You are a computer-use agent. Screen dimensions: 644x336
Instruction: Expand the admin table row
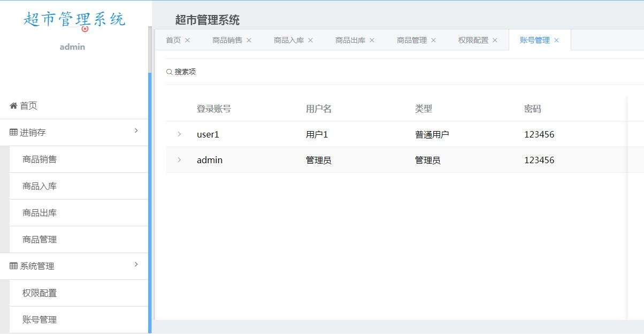click(x=179, y=159)
